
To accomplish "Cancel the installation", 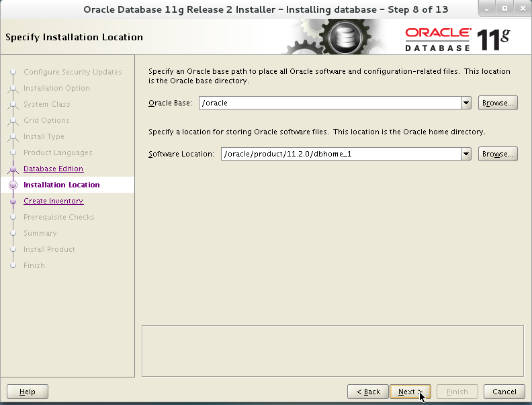I will click(x=504, y=392).
